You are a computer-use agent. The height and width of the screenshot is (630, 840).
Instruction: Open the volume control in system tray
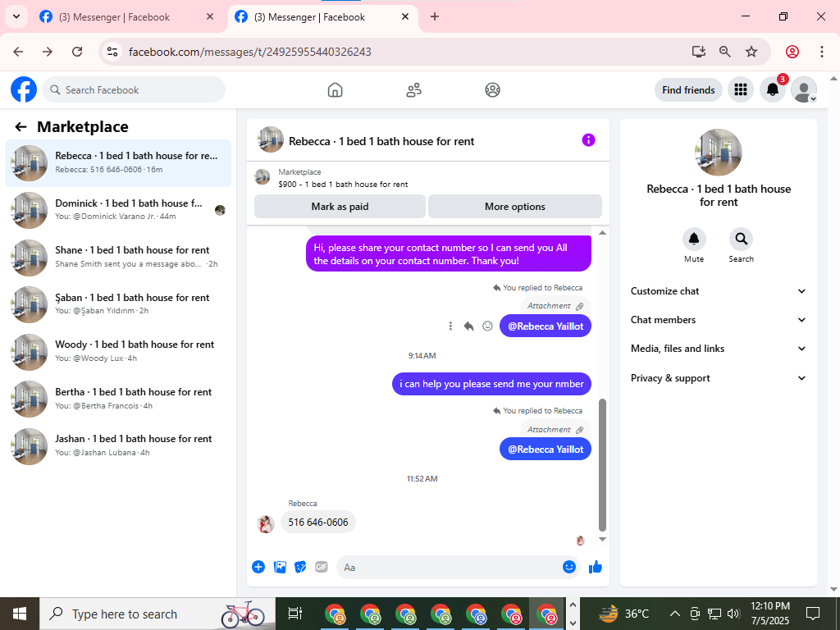(x=733, y=614)
